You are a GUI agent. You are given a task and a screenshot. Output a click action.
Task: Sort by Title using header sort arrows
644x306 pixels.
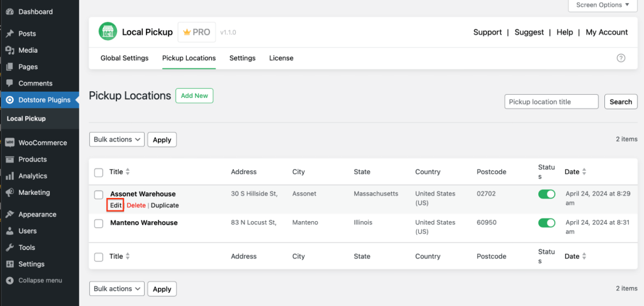tap(128, 172)
